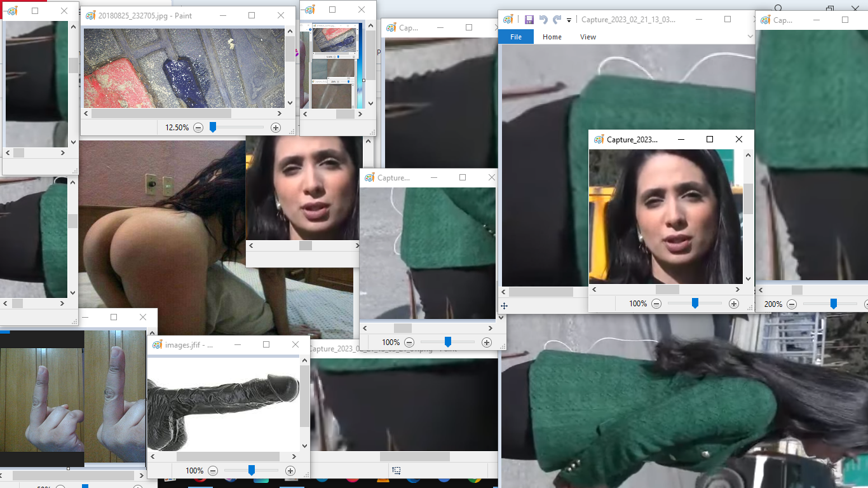This screenshot has height=488, width=868.
Task: Zoom out in the 200% Paint window
Action: pyautogui.click(x=792, y=304)
